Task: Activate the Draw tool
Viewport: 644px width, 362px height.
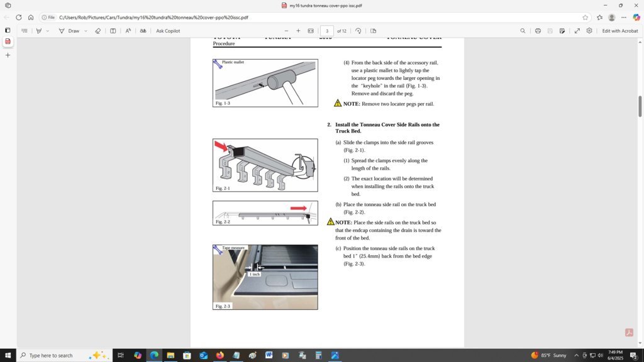Action: tap(69, 31)
